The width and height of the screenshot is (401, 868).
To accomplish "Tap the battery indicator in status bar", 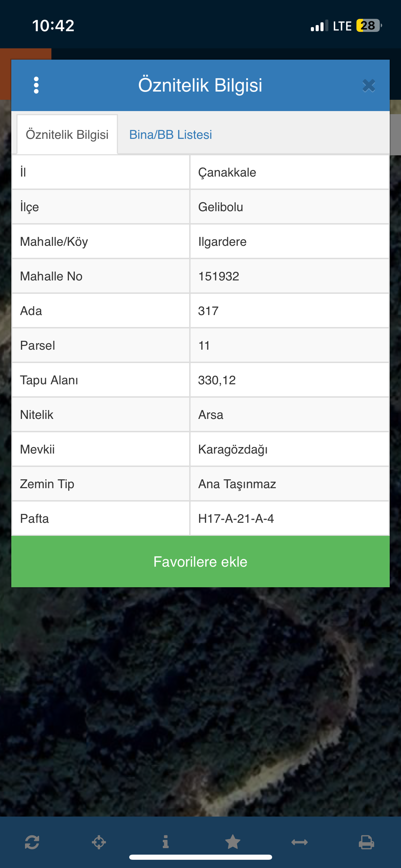I will click(x=369, y=26).
